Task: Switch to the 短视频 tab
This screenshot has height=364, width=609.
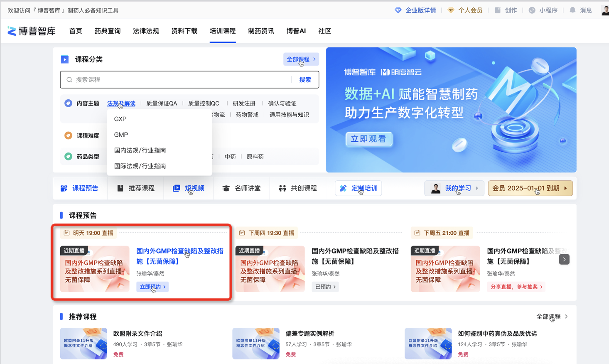Action: (189, 188)
